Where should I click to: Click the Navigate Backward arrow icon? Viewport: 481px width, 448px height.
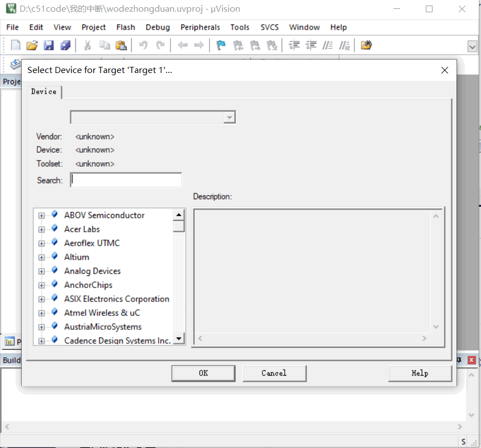pos(182,45)
